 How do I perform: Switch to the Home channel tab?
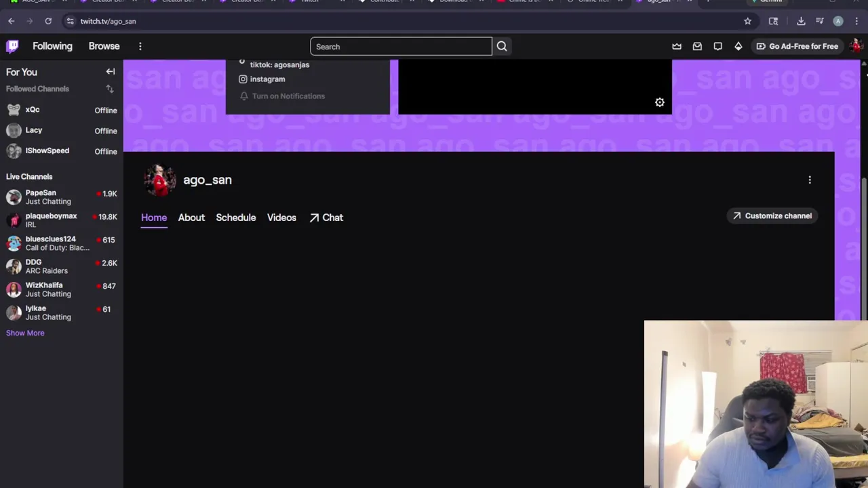154,218
